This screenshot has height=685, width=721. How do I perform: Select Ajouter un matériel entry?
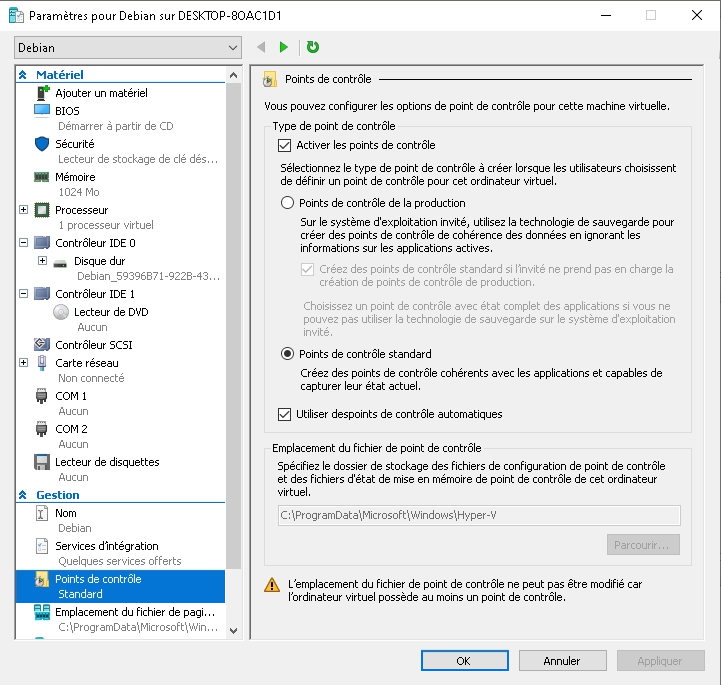click(x=101, y=93)
